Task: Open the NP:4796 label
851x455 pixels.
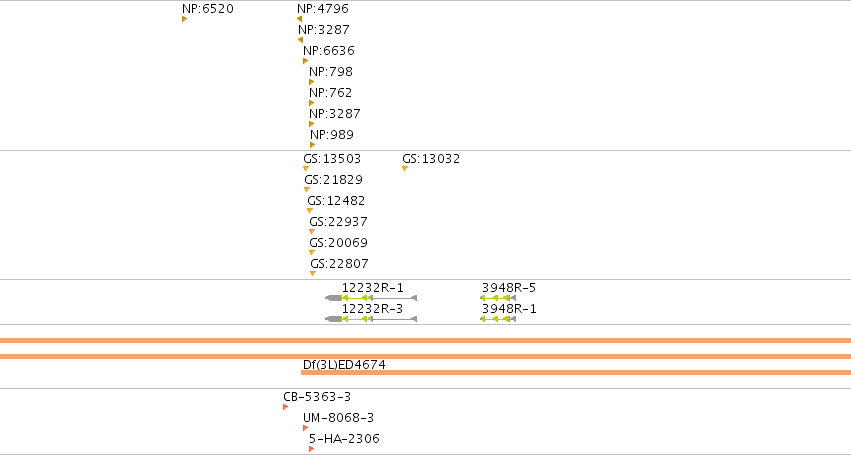Action: [323, 9]
